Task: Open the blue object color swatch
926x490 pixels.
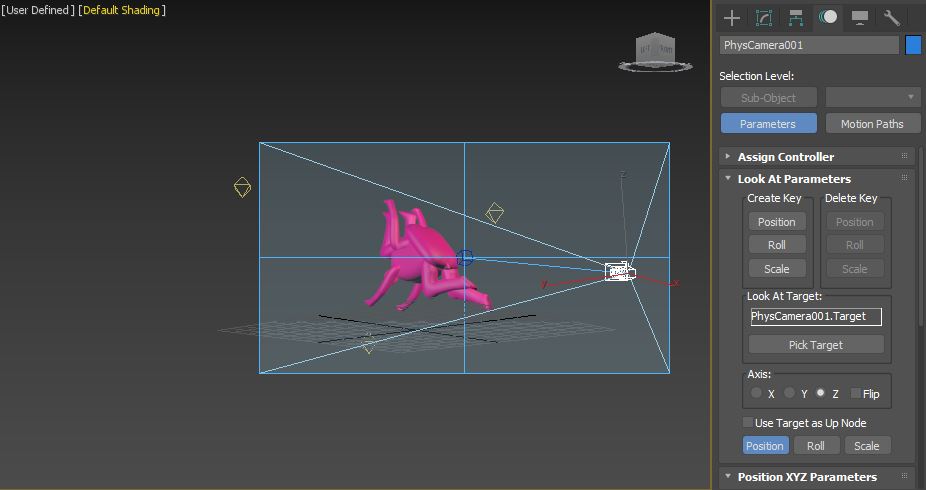Action: [913, 45]
